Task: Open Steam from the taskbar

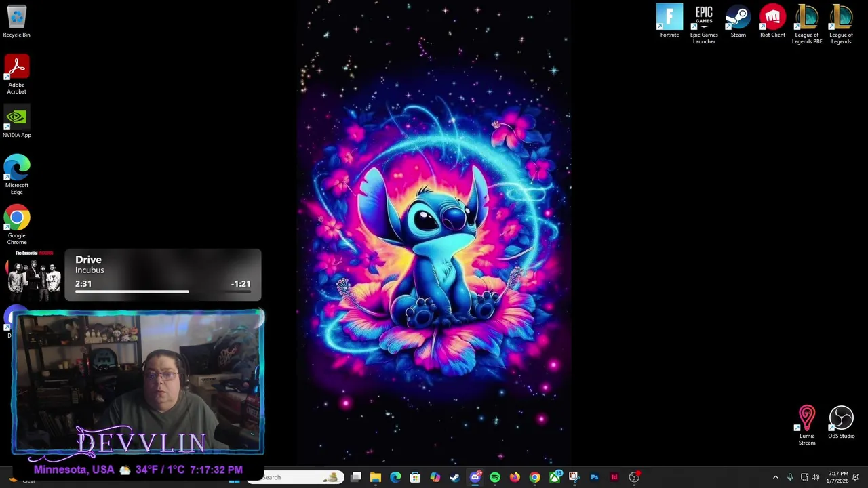Action: pyautogui.click(x=454, y=477)
